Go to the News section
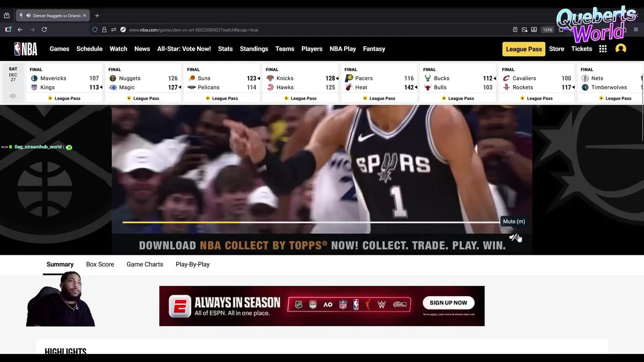This screenshot has width=644, height=362. point(142,49)
